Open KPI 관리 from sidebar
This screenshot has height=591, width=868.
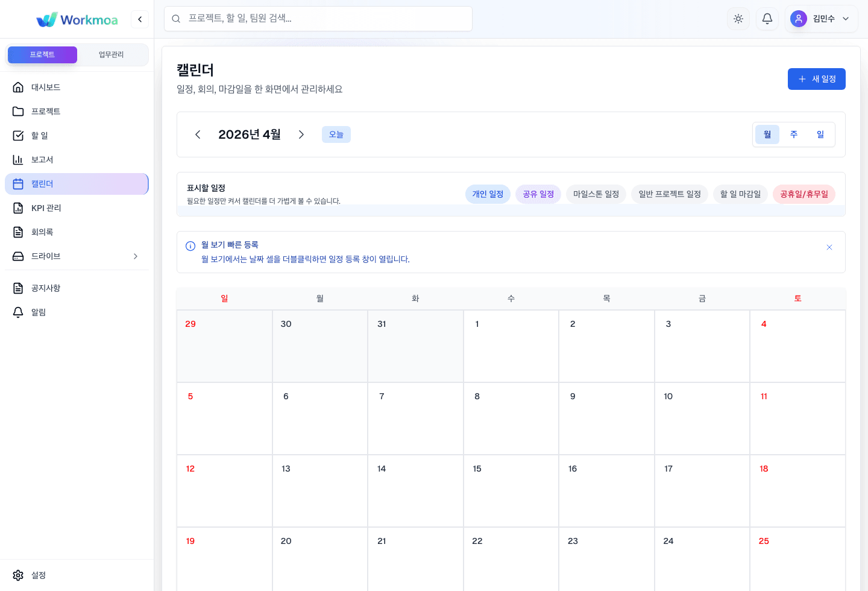point(77,208)
